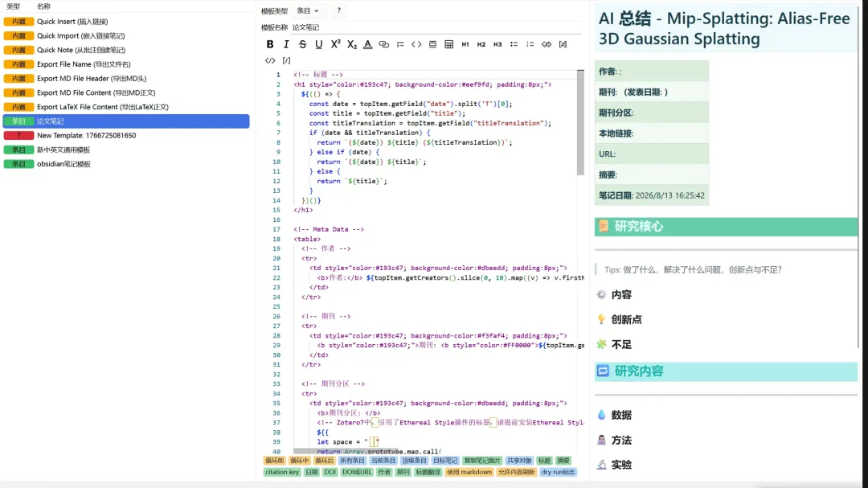Insert an H3 heading
Screen dimensions: 868x488
click(x=497, y=44)
